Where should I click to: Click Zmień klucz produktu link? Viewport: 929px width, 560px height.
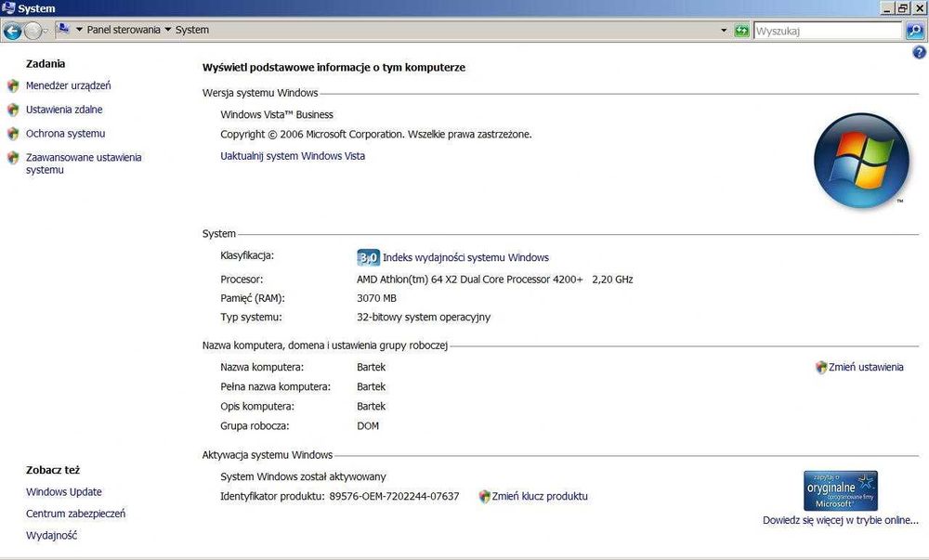click(540, 496)
